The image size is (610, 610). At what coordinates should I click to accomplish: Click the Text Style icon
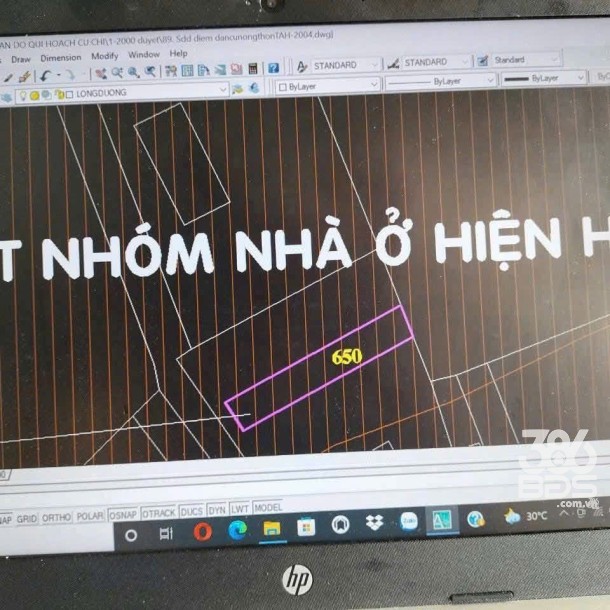[301, 67]
